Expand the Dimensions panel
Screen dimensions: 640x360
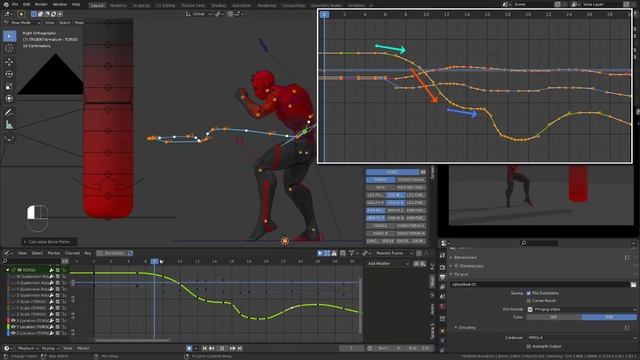466,258
